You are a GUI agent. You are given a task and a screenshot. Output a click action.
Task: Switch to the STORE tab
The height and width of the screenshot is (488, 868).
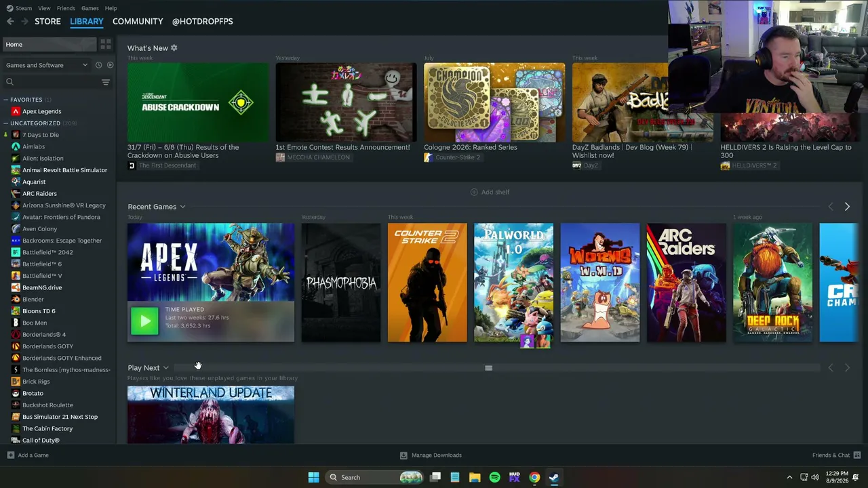coord(47,21)
